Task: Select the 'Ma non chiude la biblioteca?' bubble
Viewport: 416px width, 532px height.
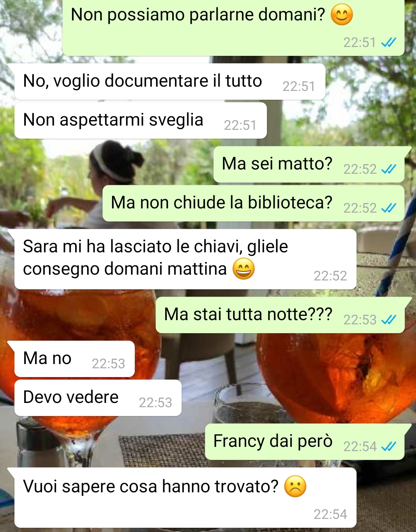Action: tap(253, 203)
